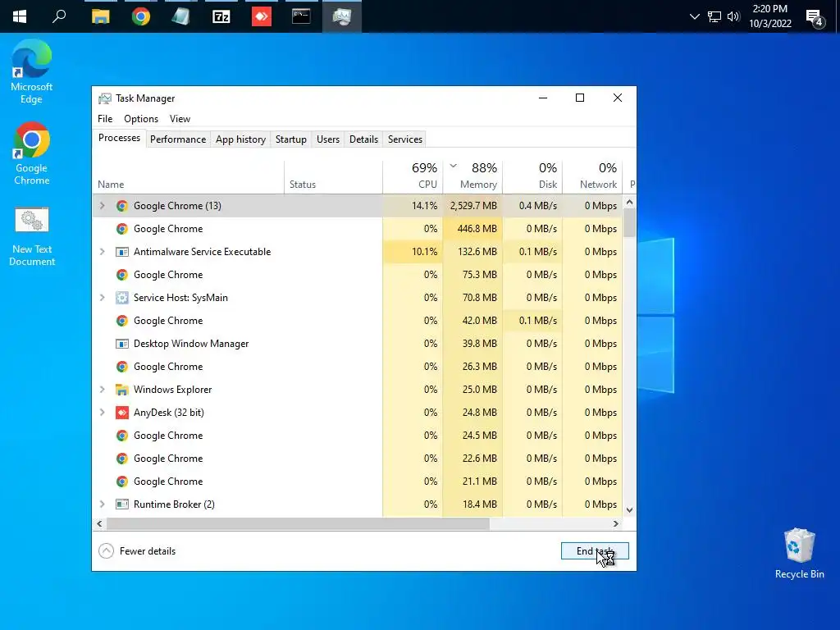Click AnyDesk (32 bit) process icon

(x=122, y=413)
